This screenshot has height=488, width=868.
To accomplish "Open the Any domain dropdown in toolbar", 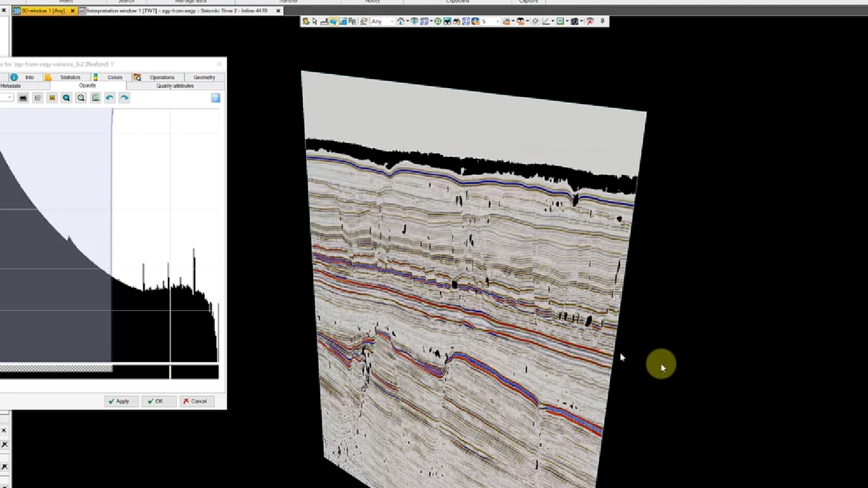I will 383,22.
